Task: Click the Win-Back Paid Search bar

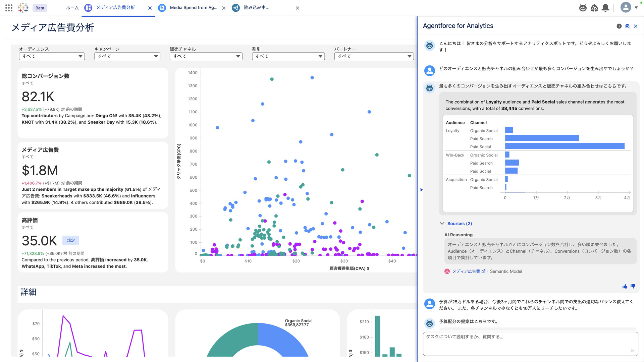Action: (x=512, y=163)
